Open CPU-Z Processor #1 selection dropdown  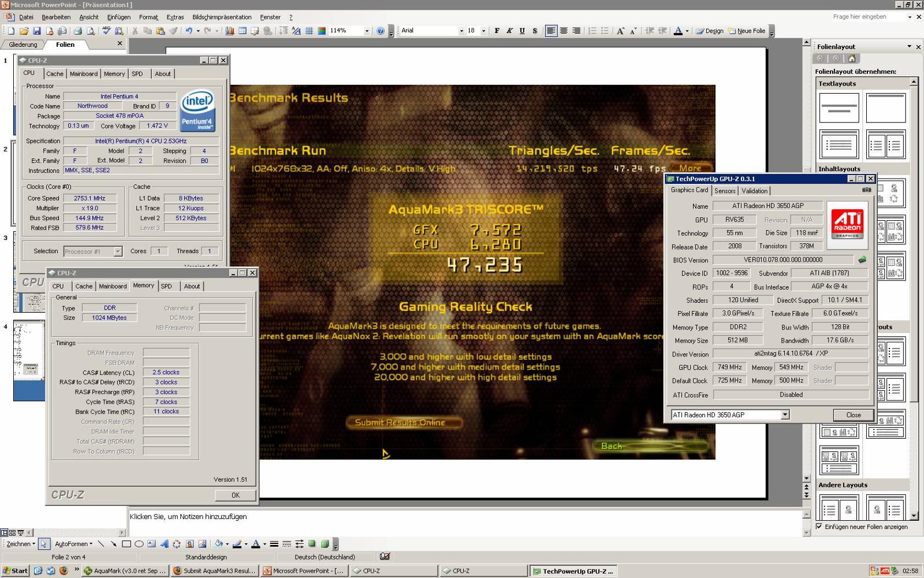(118, 251)
